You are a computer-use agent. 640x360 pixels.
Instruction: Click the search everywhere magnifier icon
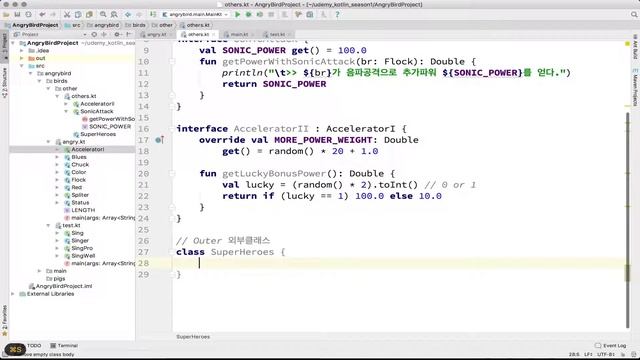[x=634, y=15]
